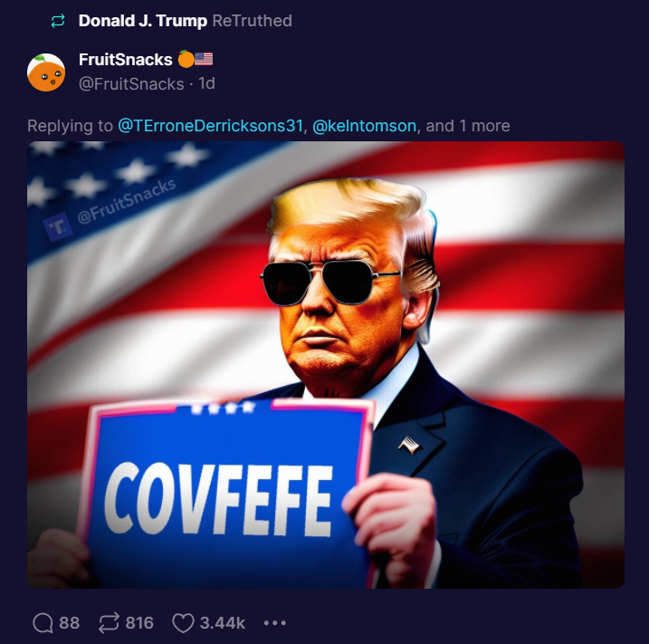Image resolution: width=649 pixels, height=644 pixels.
Task: Open the @TErroneDerricksons31 mention link
Action: pyautogui.click(x=211, y=126)
